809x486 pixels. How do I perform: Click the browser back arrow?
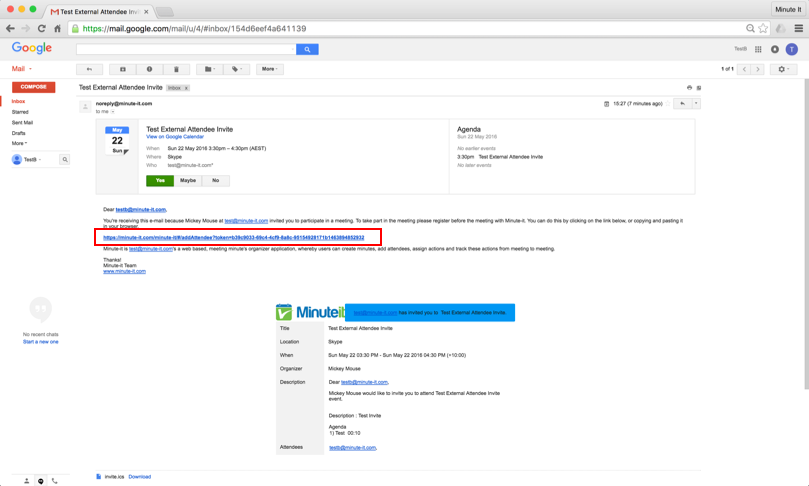pyautogui.click(x=10, y=28)
